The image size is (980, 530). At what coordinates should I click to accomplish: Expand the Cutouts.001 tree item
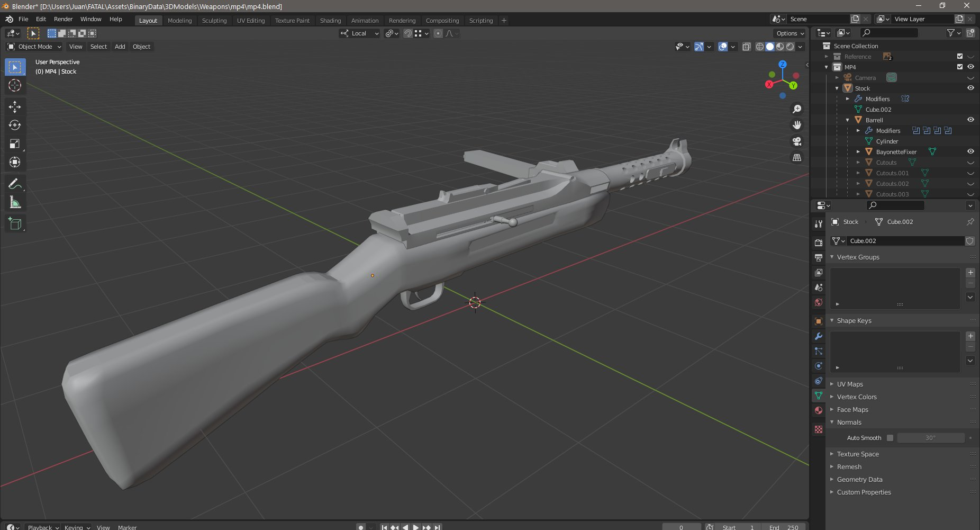coord(858,173)
